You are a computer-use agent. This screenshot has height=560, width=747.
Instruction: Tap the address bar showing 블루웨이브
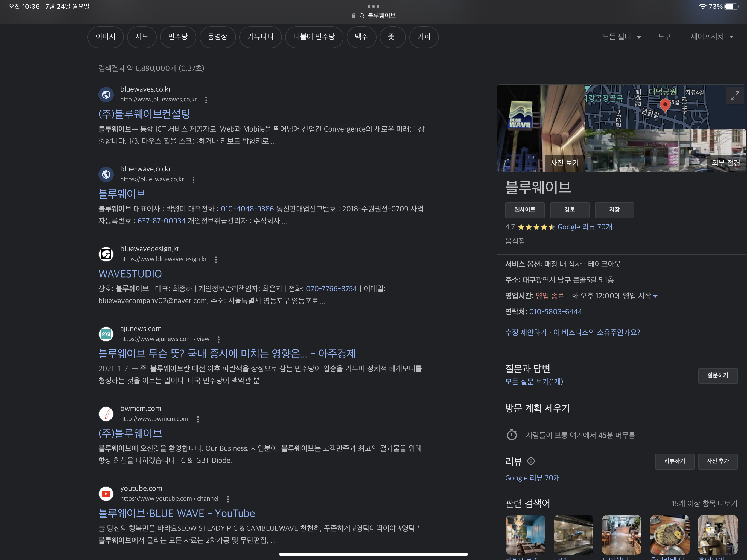[x=373, y=16]
